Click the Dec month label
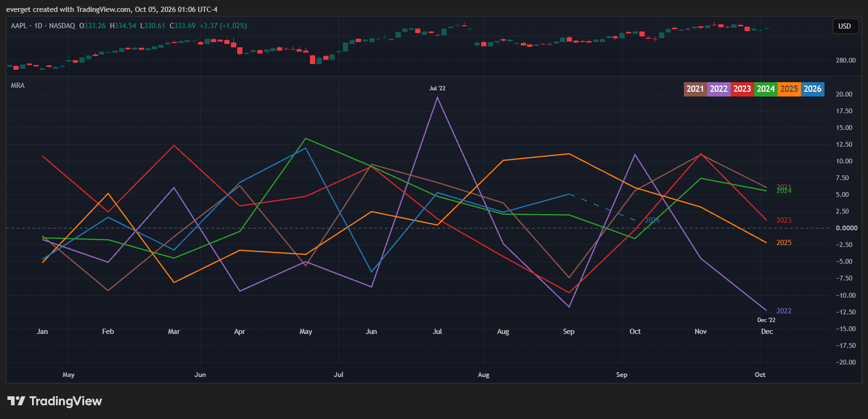 point(767,332)
